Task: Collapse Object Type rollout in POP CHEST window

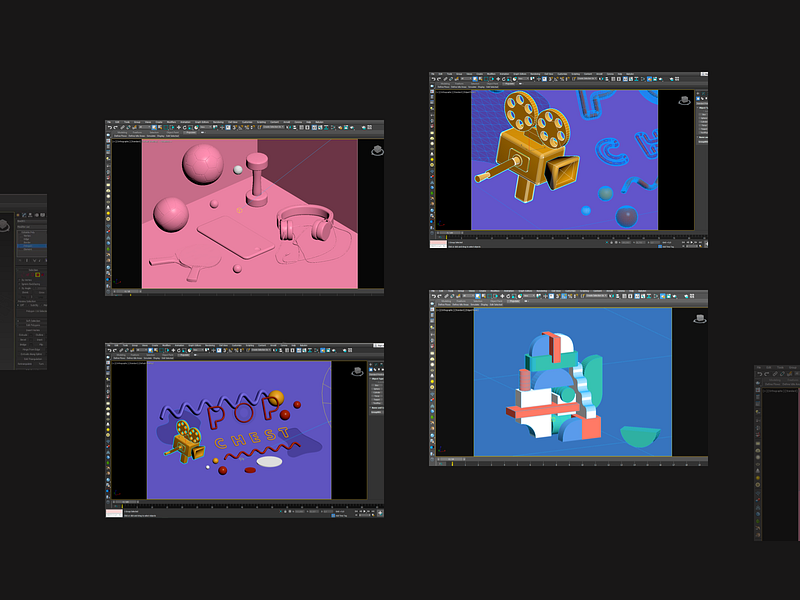Action: (377, 379)
